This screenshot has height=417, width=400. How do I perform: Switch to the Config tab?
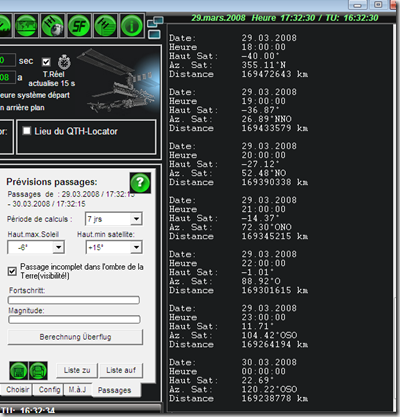point(49,389)
